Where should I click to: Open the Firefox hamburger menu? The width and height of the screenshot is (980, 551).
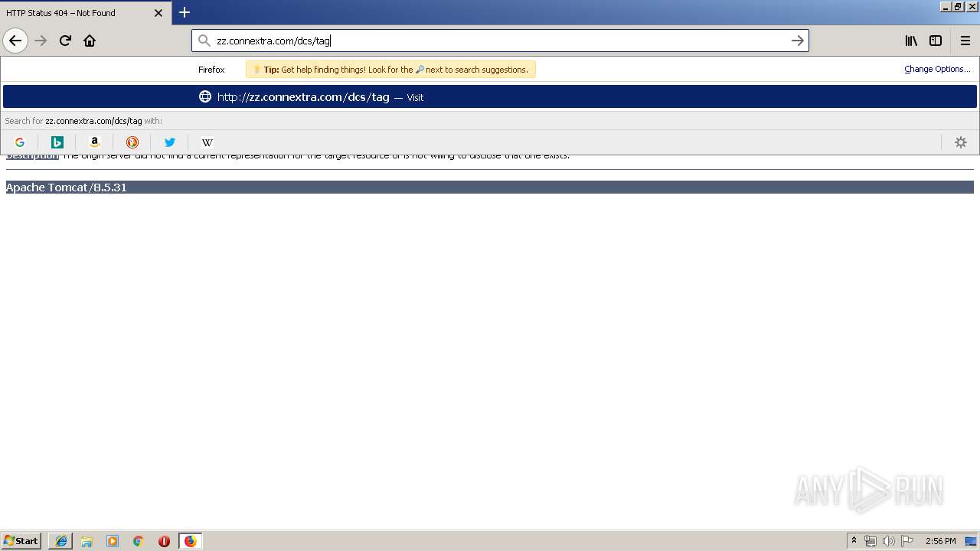965,41
